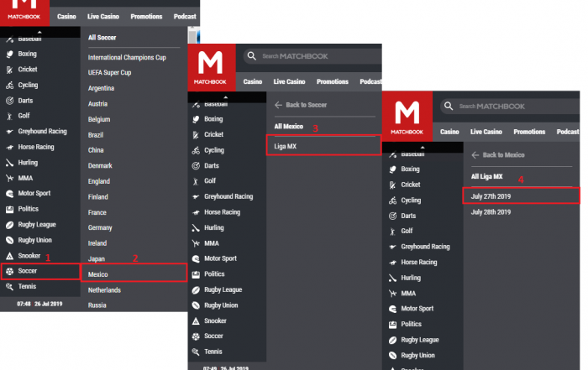Image resolution: width=588 pixels, height=370 pixels.
Task: Select Brazil in country list
Action: pos(96,135)
